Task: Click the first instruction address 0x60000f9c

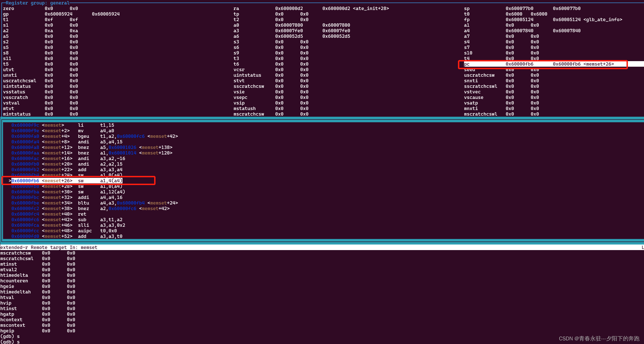Action: [x=25, y=125]
